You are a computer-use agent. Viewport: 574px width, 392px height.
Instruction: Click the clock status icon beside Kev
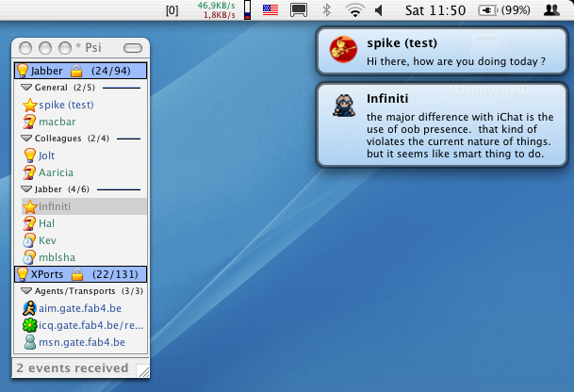[29, 240]
